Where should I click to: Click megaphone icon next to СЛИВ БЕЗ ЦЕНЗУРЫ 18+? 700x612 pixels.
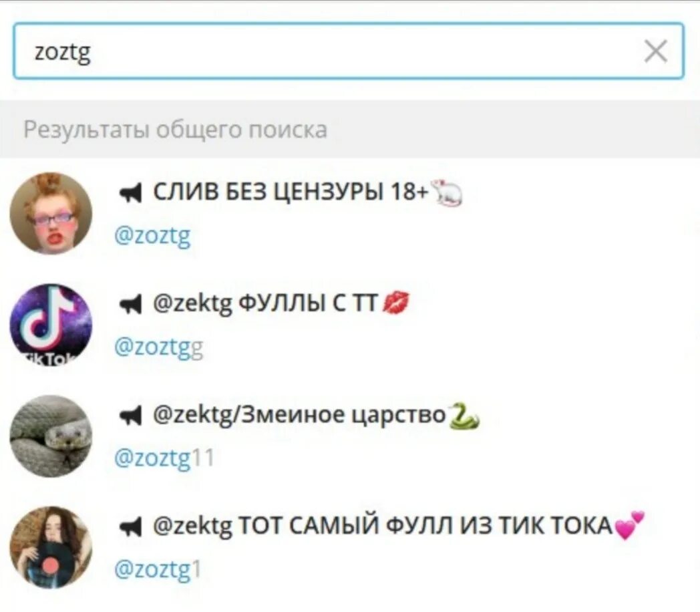(131, 193)
